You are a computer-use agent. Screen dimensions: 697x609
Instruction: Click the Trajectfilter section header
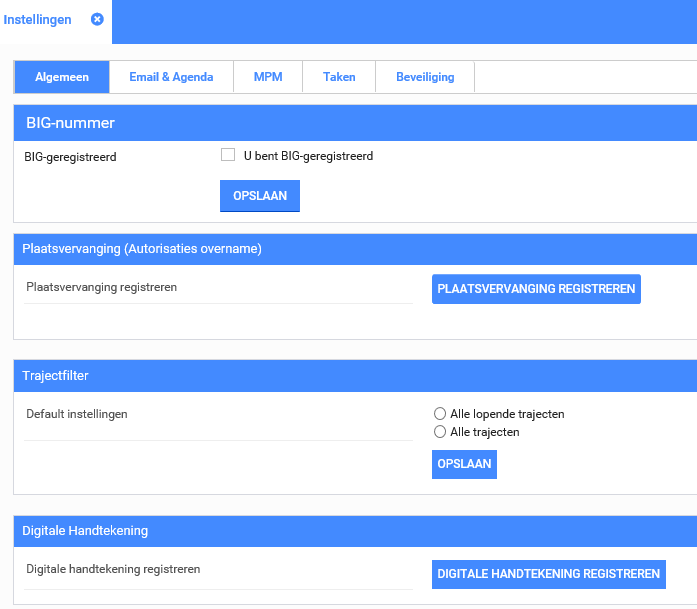[56, 375]
